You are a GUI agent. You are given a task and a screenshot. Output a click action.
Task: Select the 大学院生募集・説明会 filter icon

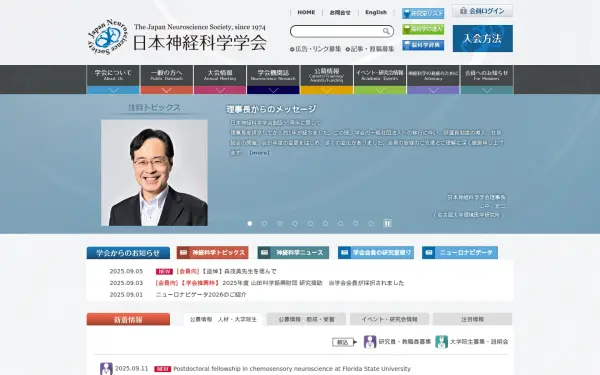[x=441, y=342]
